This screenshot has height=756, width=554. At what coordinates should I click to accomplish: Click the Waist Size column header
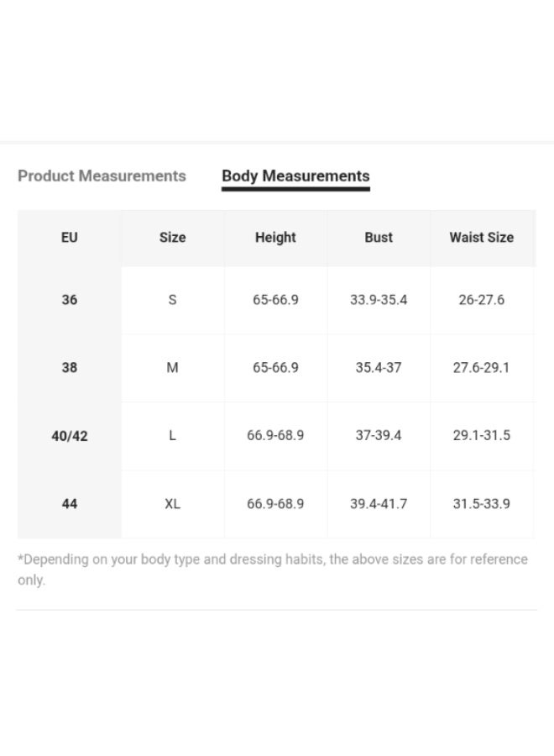(x=481, y=238)
